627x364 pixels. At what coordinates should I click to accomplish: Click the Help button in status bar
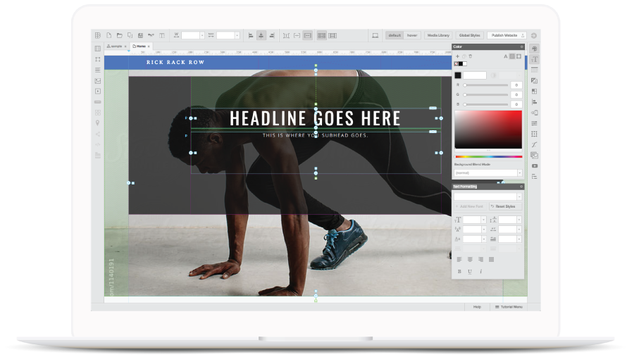[477, 307]
